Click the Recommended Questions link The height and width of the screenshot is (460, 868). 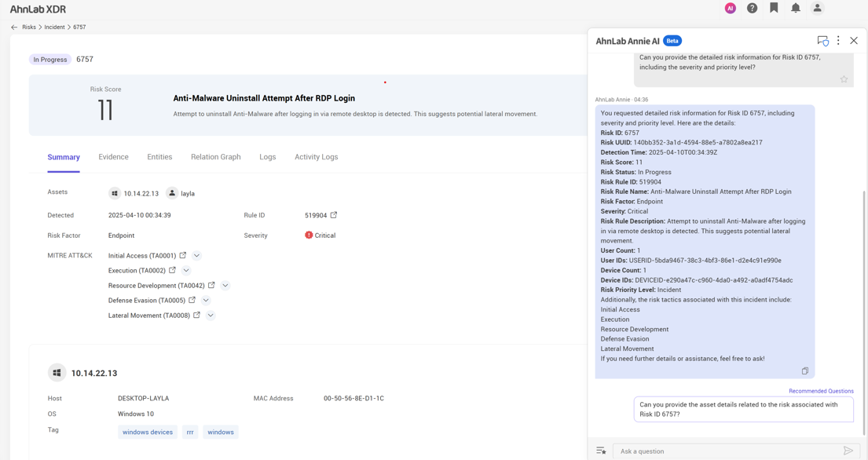tap(821, 391)
